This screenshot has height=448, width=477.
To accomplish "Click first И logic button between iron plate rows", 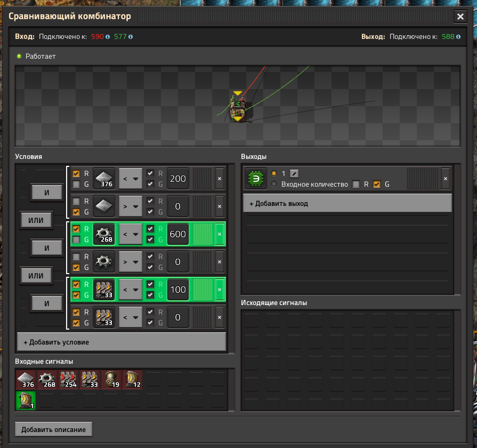I will coord(47,193).
